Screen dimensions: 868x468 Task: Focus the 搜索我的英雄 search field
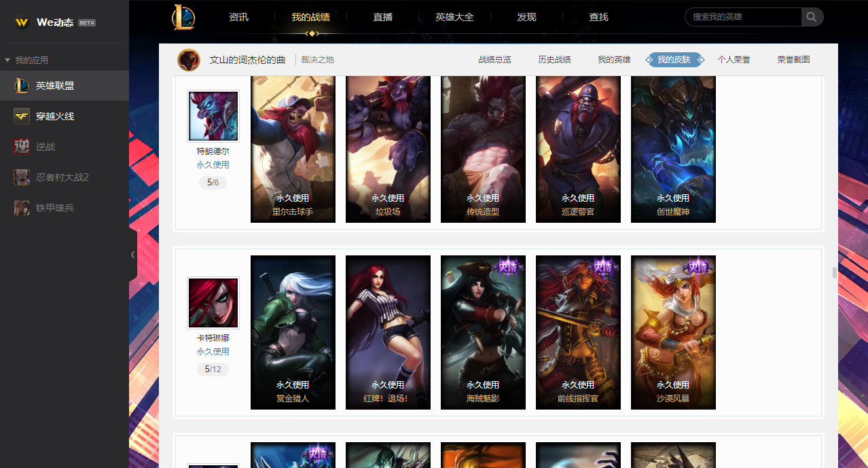[x=743, y=17]
